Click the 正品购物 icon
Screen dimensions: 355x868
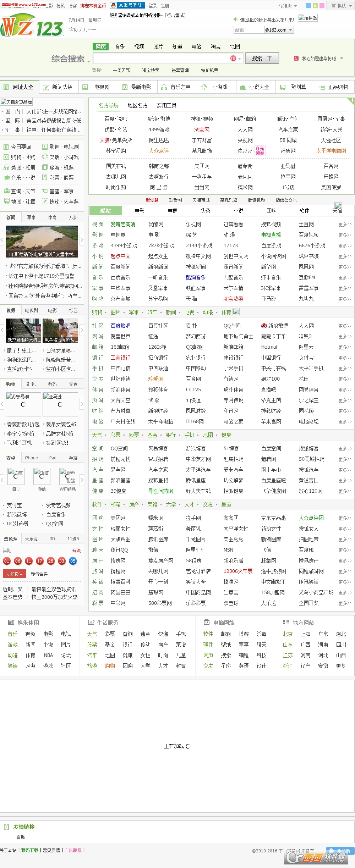(322, 88)
